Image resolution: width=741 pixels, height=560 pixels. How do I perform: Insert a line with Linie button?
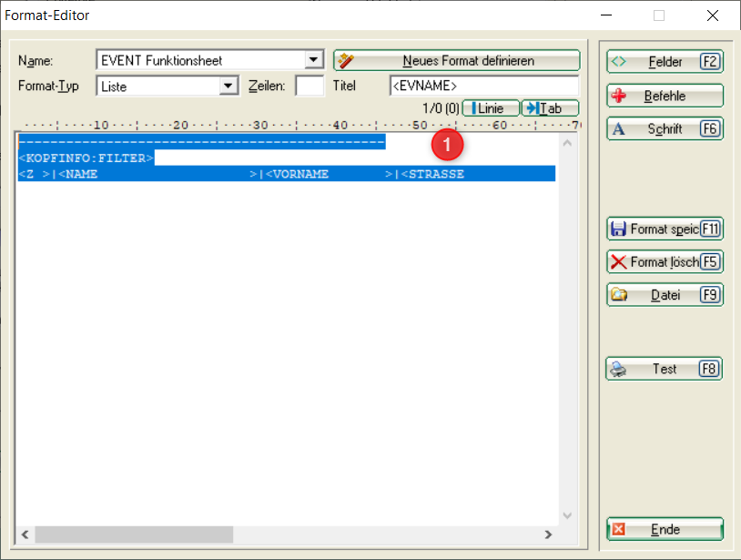(490, 108)
